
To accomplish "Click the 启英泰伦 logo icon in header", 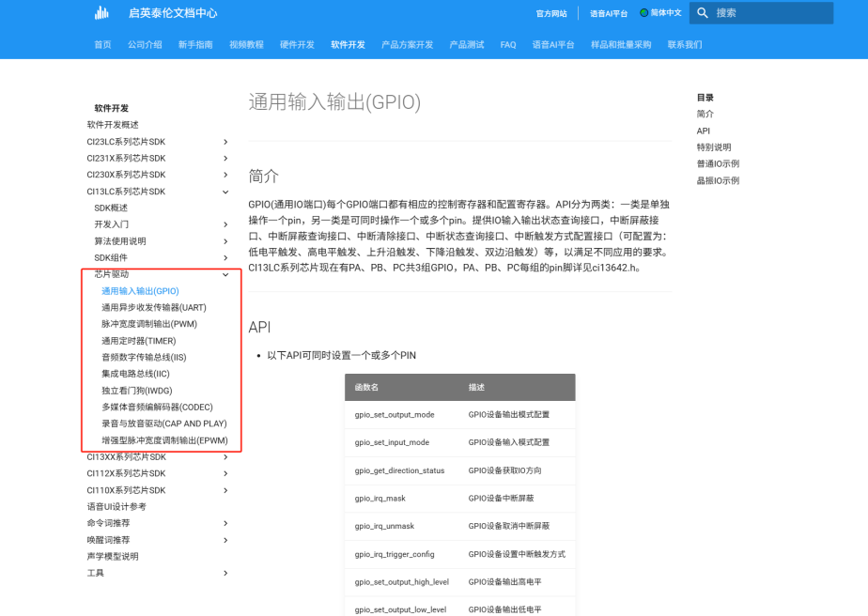I will click(101, 13).
